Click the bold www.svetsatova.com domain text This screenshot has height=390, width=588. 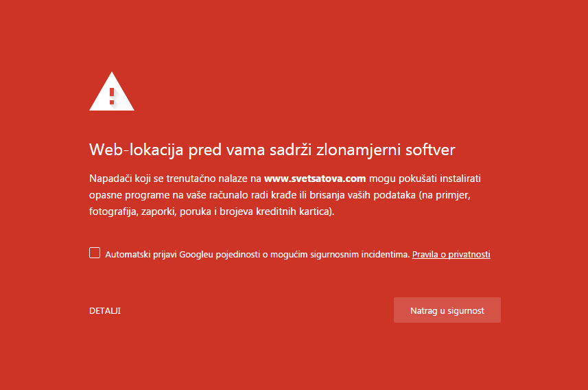(315, 179)
